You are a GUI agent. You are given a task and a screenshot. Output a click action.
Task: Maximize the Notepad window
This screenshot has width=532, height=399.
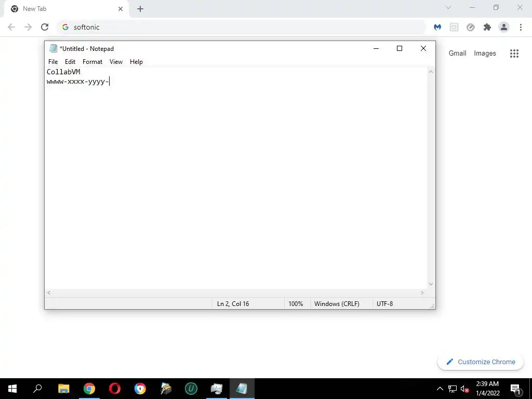400,48
